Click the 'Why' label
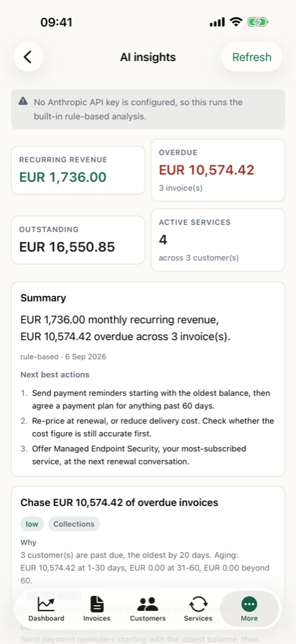296x644 pixels. click(x=28, y=543)
